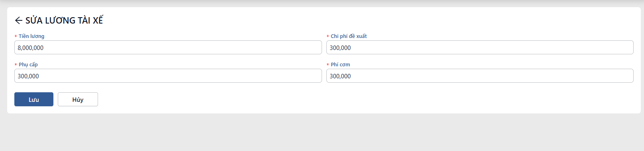The width and height of the screenshot is (644, 151).
Task: Click the red asterisk beside Phụ cấp
Action: [x=16, y=65]
